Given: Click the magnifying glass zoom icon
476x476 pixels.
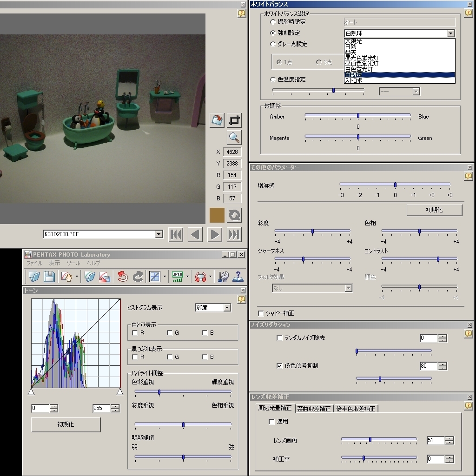Looking at the screenshot, I should pyautogui.click(x=234, y=138).
